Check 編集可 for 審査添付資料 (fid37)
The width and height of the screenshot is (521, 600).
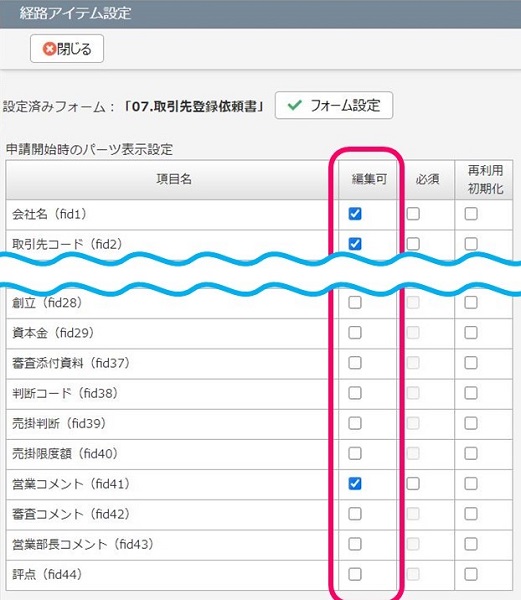tap(355, 363)
